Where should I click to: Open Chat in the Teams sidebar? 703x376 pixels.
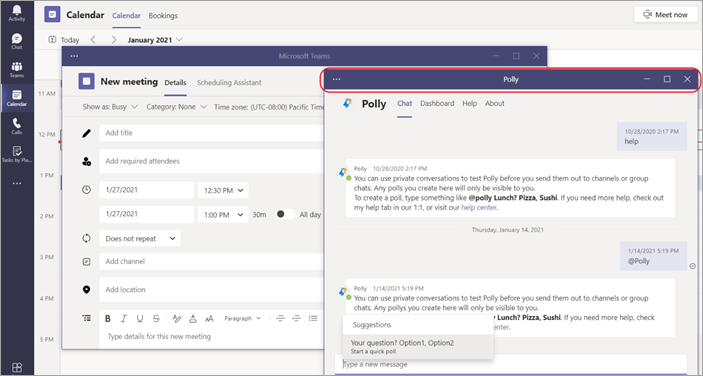pos(17,41)
